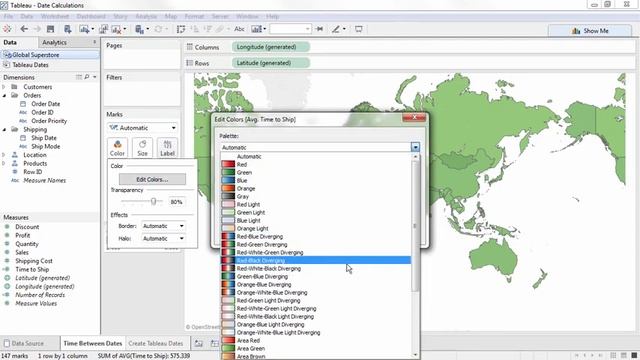
Task: Click the transparency slider handle
Action: pyautogui.click(x=153, y=201)
